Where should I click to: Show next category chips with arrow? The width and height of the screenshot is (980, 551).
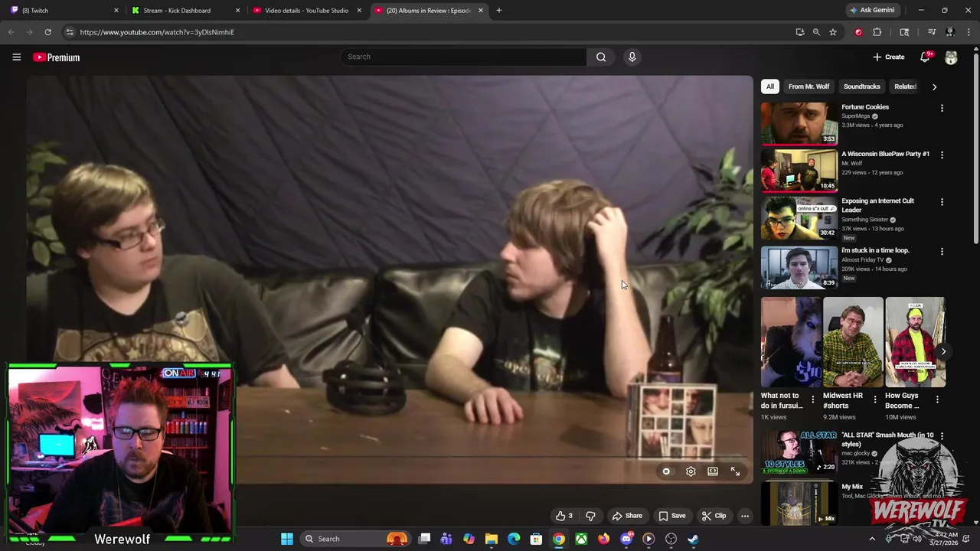pos(934,86)
